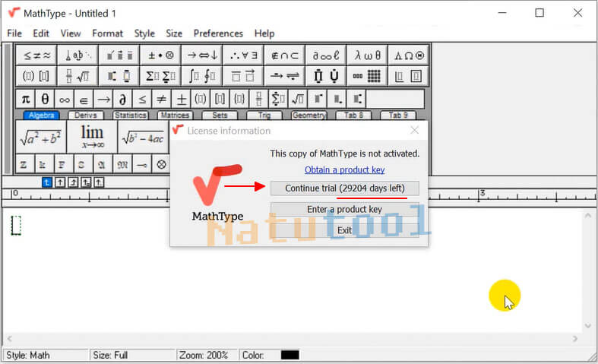Open the logical symbols palette (∴∀∃)

pyautogui.click(x=243, y=55)
